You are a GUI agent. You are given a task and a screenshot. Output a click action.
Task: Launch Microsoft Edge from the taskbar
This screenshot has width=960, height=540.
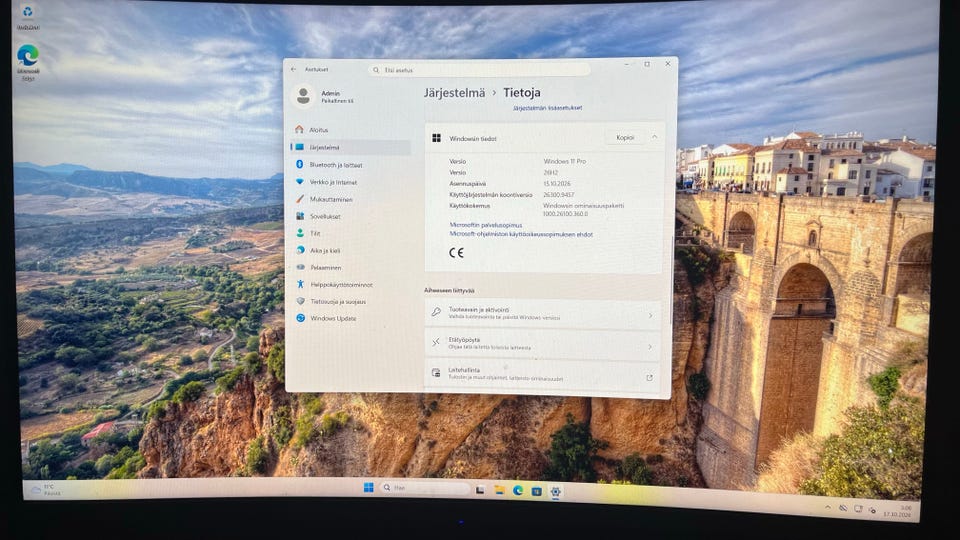(518, 490)
